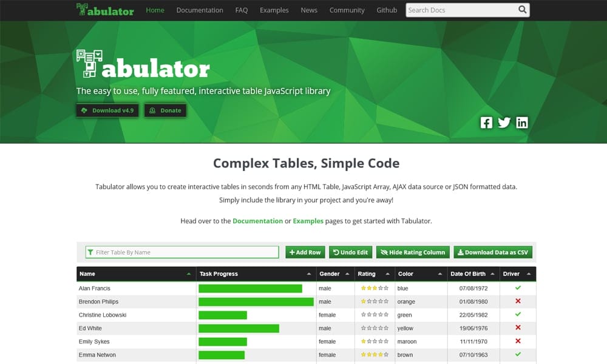Screen dimensions: 607x364
Task: Click Emma Netwon star rating
Action: pos(375,355)
